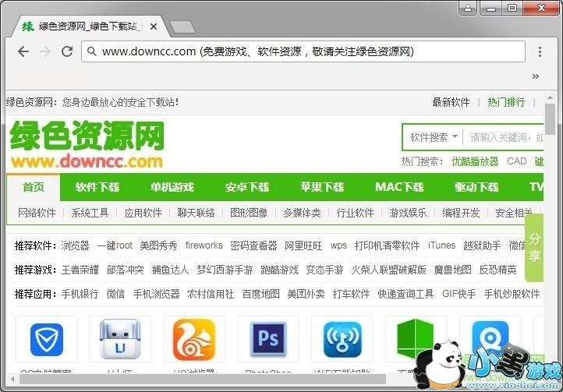Image resolution: width=563 pixels, height=392 pixels.
Task: Click the 热门排行 link
Action: click(x=506, y=102)
